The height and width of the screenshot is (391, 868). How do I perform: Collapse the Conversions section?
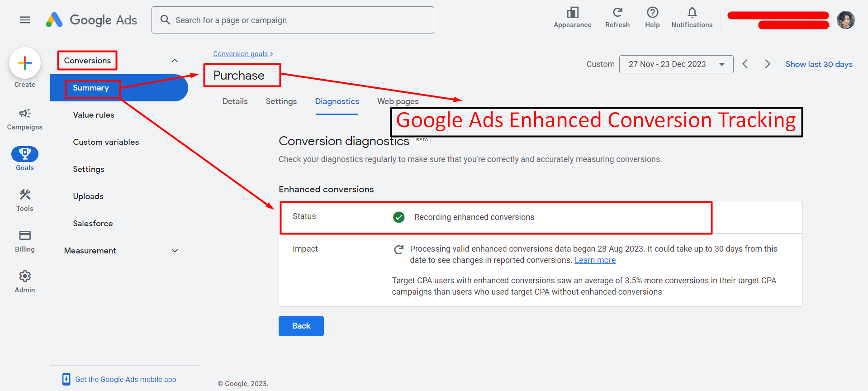click(x=175, y=61)
